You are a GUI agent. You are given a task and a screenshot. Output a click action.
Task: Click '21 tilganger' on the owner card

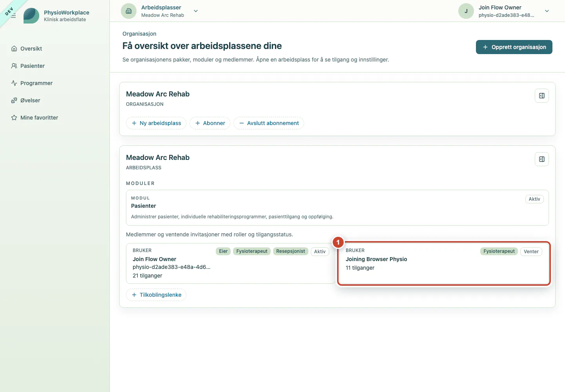(x=148, y=276)
